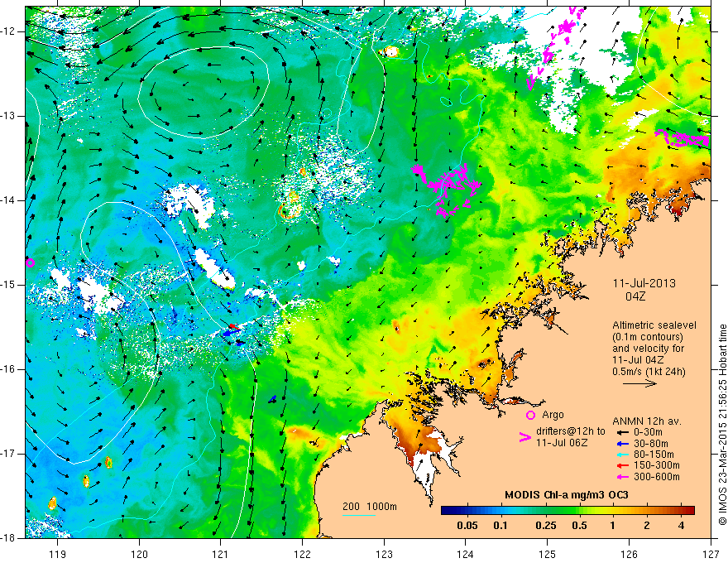Click the 'ANMN 12h av.' legend heading
728x563 pixels.
pos(647,421)
